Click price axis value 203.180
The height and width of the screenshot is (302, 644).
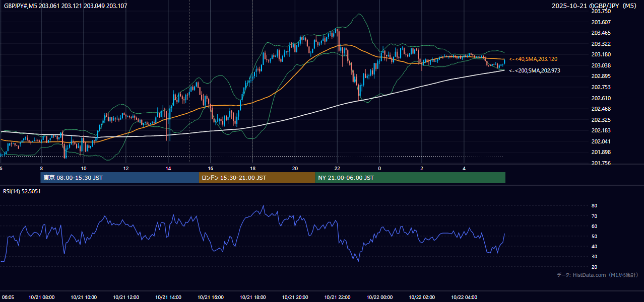[601, 54]
